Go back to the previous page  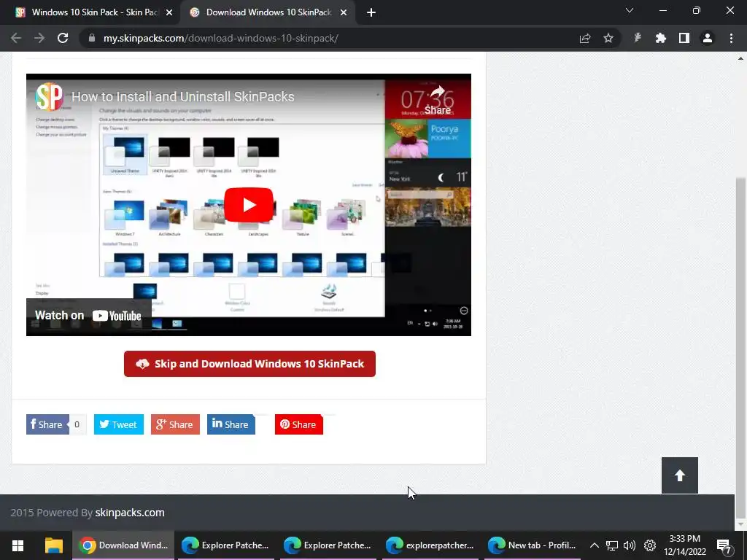16,38
